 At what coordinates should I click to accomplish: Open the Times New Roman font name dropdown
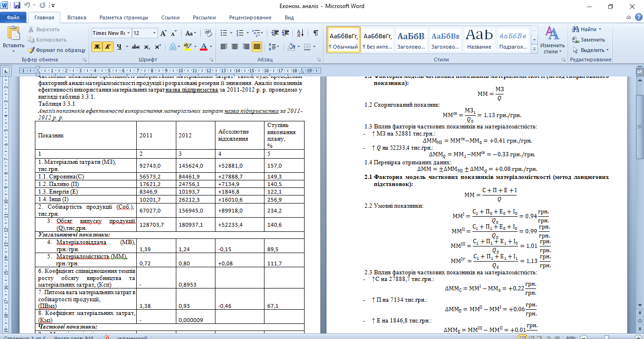pyautogui.click(x=128, y=33)
